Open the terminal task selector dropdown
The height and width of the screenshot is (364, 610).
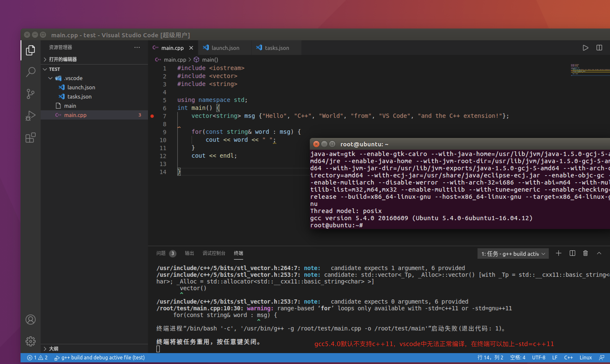[x=513, y=254]
